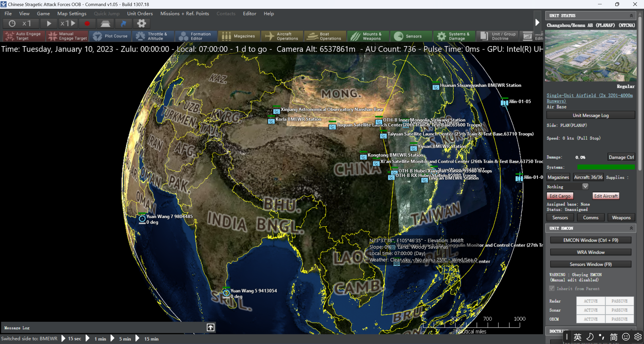Image resolution: width=644 pixels, height=344 pixels.
Task: Start the simulation with the play button
Action: coord(49,24)
